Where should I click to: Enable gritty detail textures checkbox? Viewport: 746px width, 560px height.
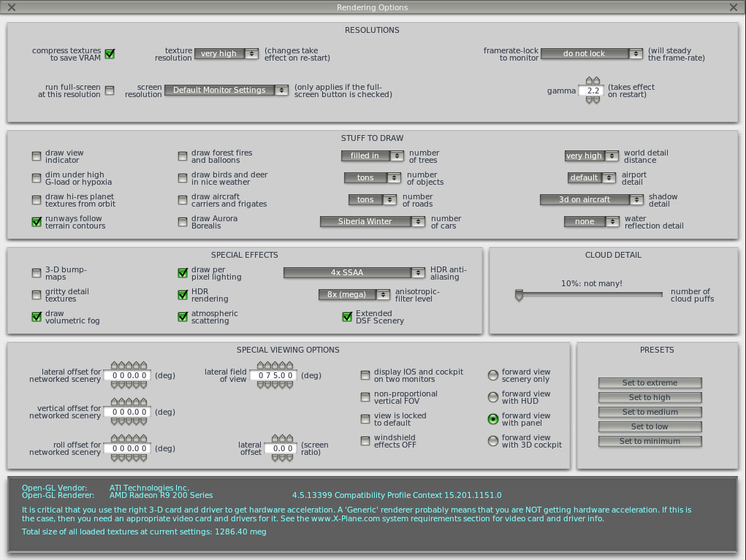[37, 295]
